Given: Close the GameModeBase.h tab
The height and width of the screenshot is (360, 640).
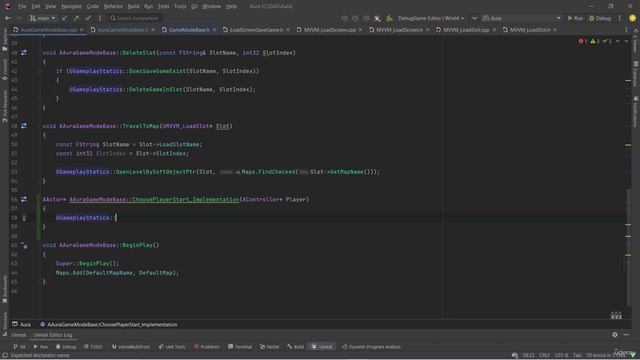Looking at the screenshot, I should (x=214, y=30).
